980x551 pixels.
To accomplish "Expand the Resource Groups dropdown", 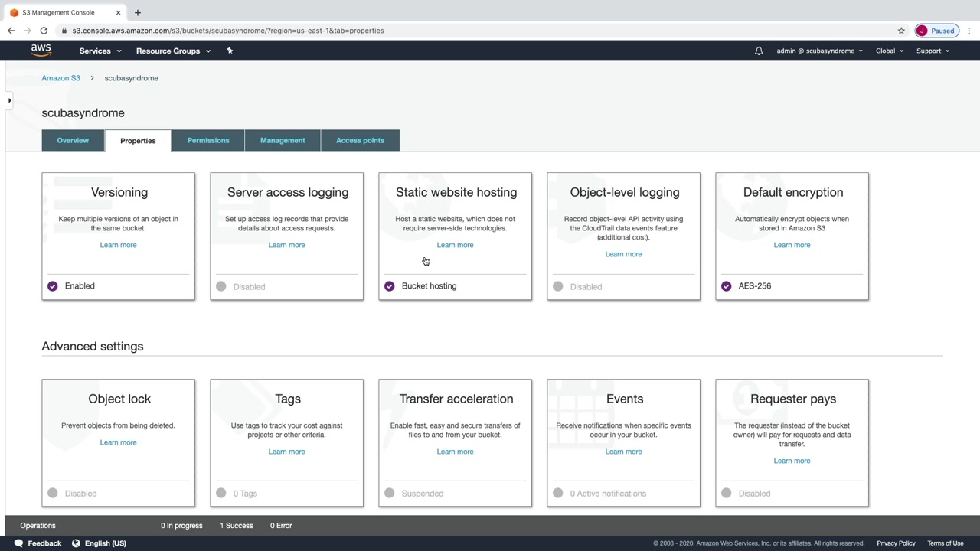I will [x=173, y=51].
